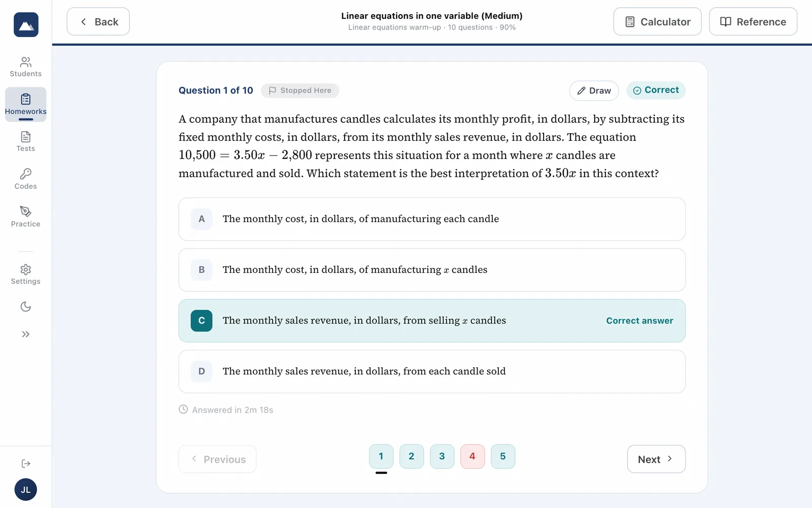This screenshot has height=508, width=812.
Task: Open Settings in the sidebar
Action: (26, 274)
